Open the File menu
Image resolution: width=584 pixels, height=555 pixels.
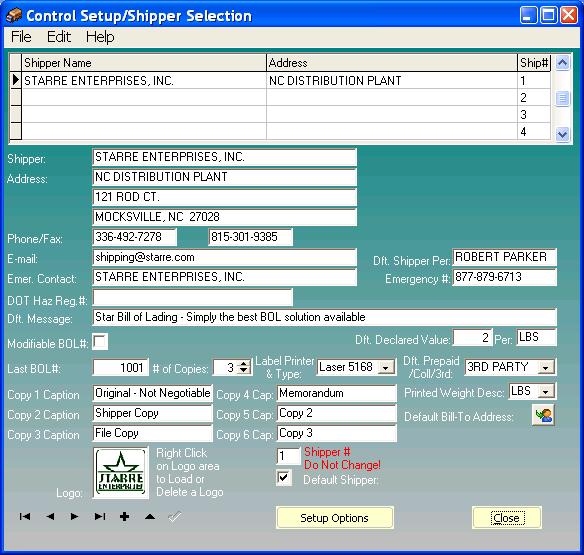(21, 37)
